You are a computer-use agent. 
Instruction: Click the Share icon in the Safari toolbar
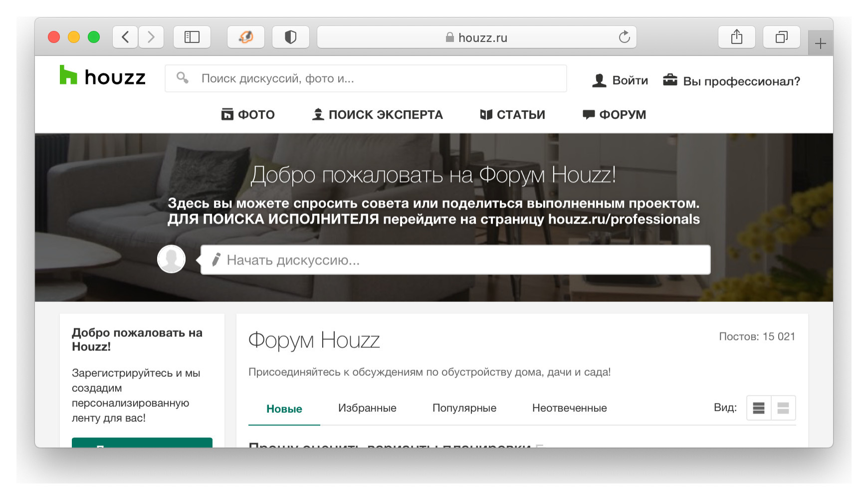pyautogui.click(x=737, y=36)
